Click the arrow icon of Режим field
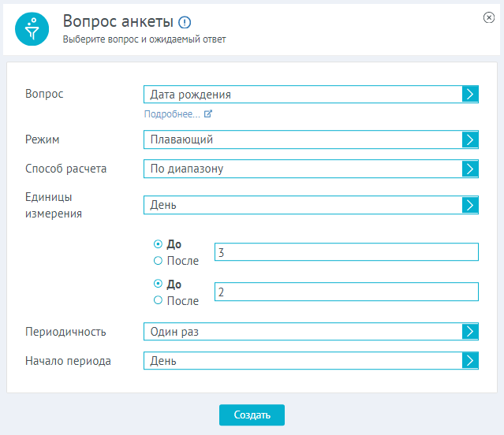Screen dimensions: 504x435 [470, 139]
